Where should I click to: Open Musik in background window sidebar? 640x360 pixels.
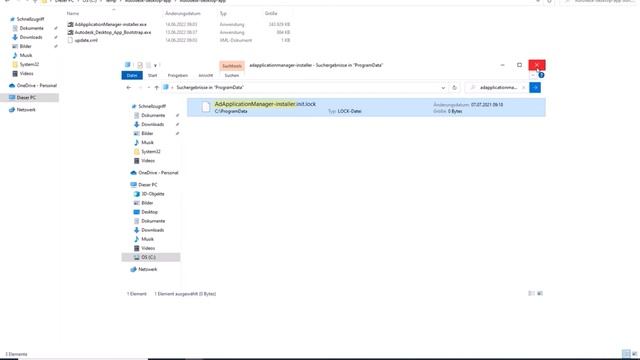(x=26, y=55)
